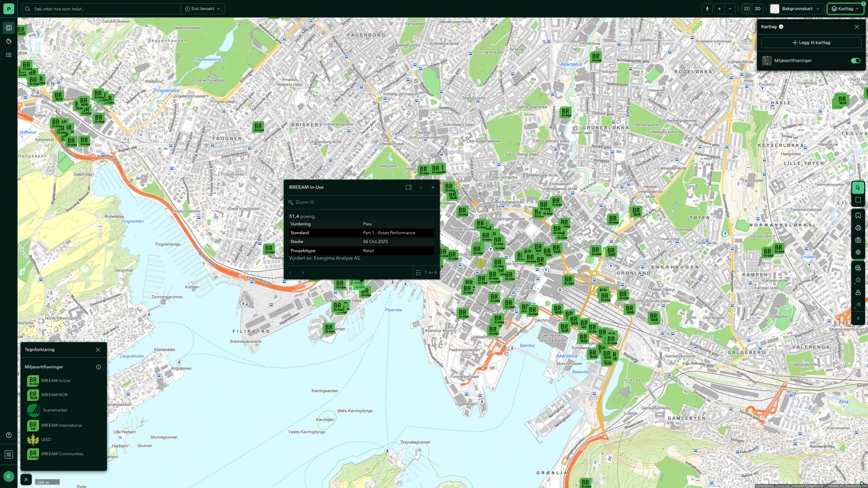Open the Bakgrunnskart dropdown
Screen dimensions: 868x488
click(796, 9)
